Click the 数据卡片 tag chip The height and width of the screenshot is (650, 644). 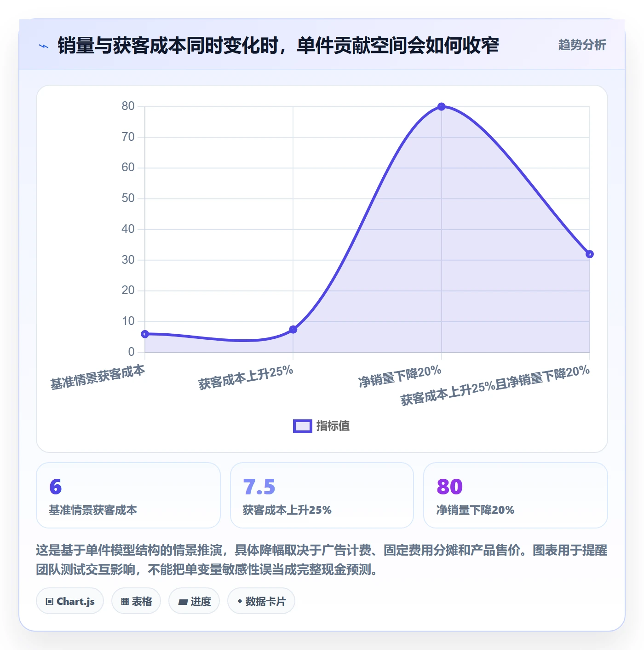coord(261,601)
